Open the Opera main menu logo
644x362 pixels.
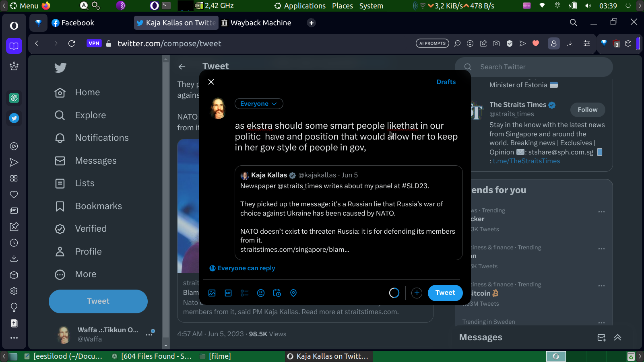click(14, 26)
